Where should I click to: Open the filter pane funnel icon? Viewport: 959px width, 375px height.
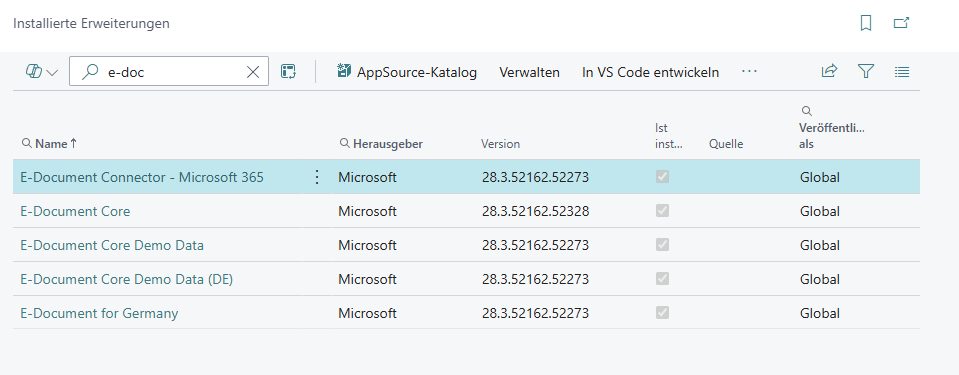[x=865, y=72]
